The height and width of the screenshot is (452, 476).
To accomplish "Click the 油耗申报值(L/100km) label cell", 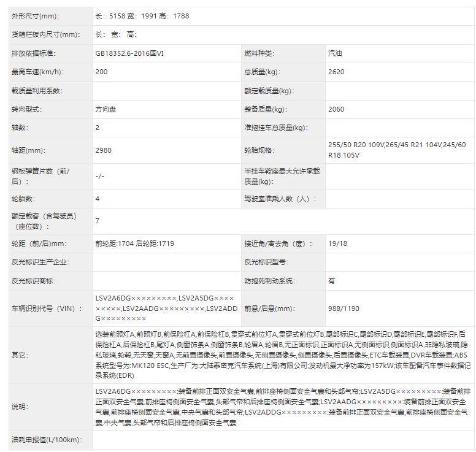I will (46, 440).
